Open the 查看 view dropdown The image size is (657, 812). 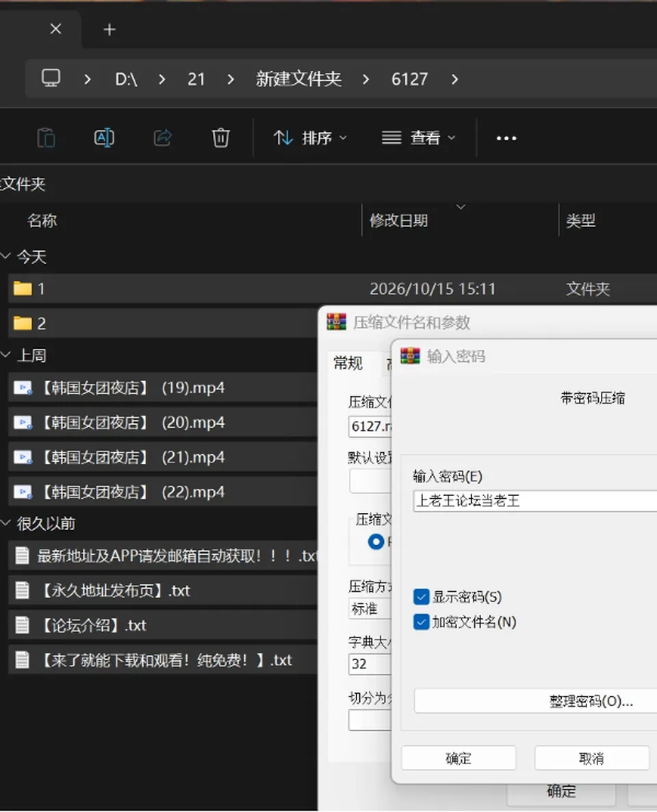coord(419,137)
